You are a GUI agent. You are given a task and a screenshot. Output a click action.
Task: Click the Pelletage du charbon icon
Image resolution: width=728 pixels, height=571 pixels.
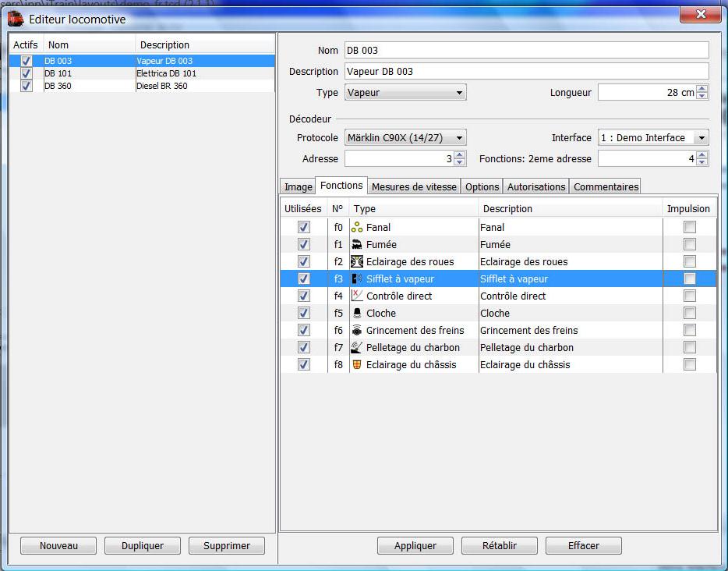[x=357, y=348]
